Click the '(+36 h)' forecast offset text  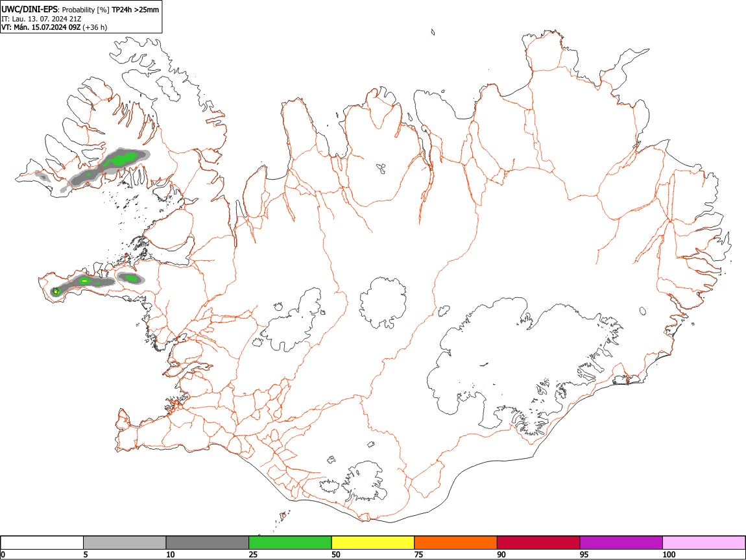click(x=95, y=27)
